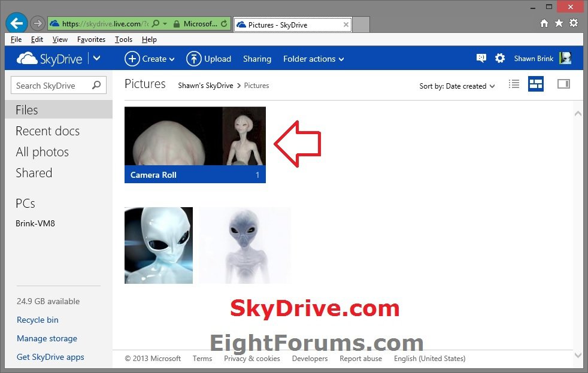Viewport: 588px width, 373px height.
Task: Toggle the details pane icon
Action: tap(563, 84)
